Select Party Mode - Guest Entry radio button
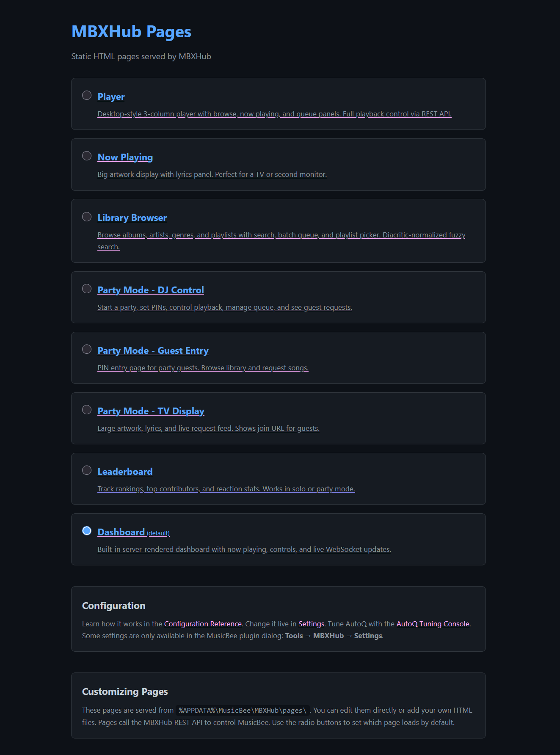Screen dimensions: 560x755 coord(87,349)
